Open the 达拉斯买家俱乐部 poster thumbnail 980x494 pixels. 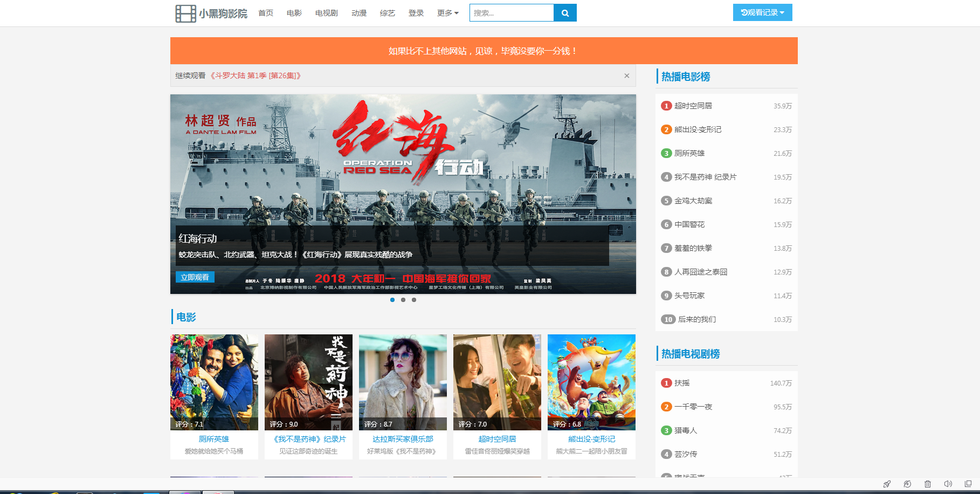tap(403, 382)
